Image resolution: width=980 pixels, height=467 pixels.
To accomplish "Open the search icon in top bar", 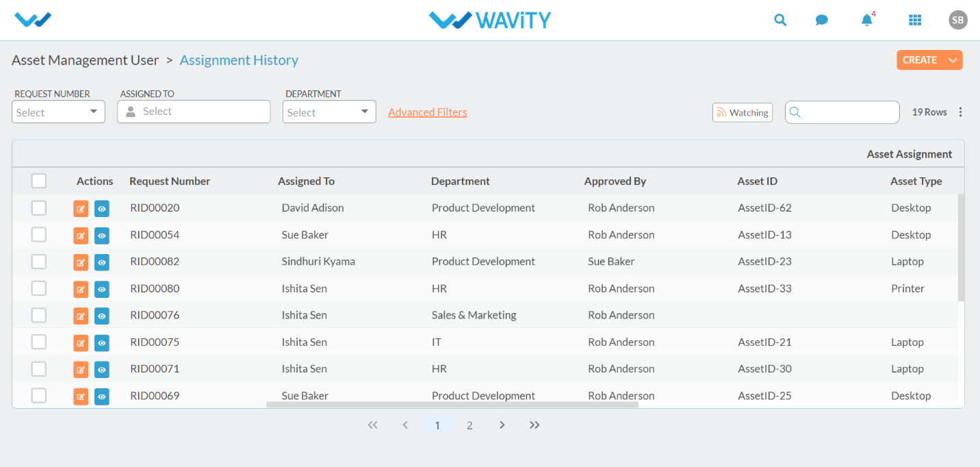I will tap(780, 20).
